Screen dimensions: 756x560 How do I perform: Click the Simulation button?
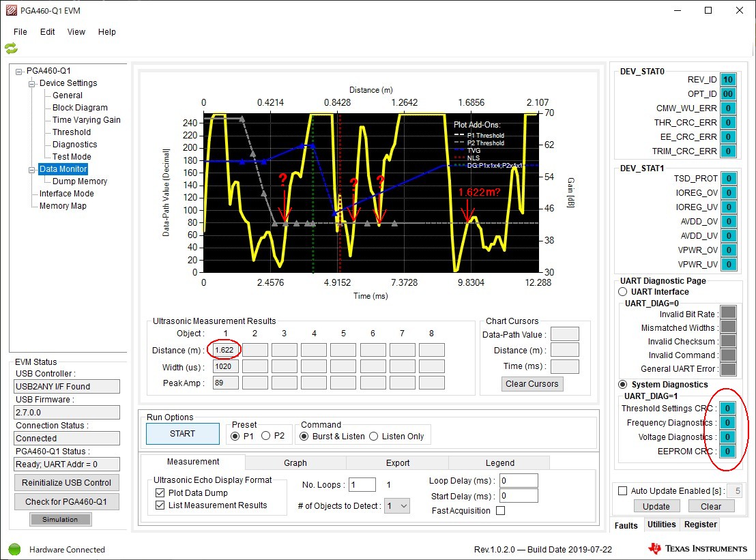(60, 520)
